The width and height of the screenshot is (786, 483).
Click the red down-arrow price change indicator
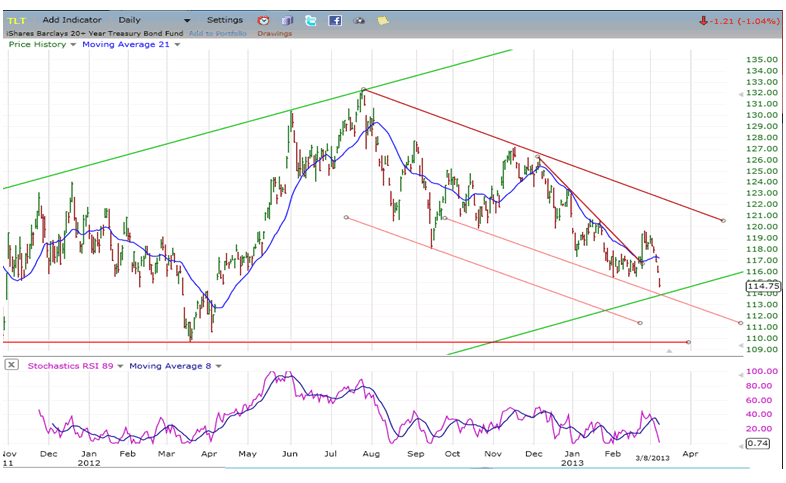point(704,20)
